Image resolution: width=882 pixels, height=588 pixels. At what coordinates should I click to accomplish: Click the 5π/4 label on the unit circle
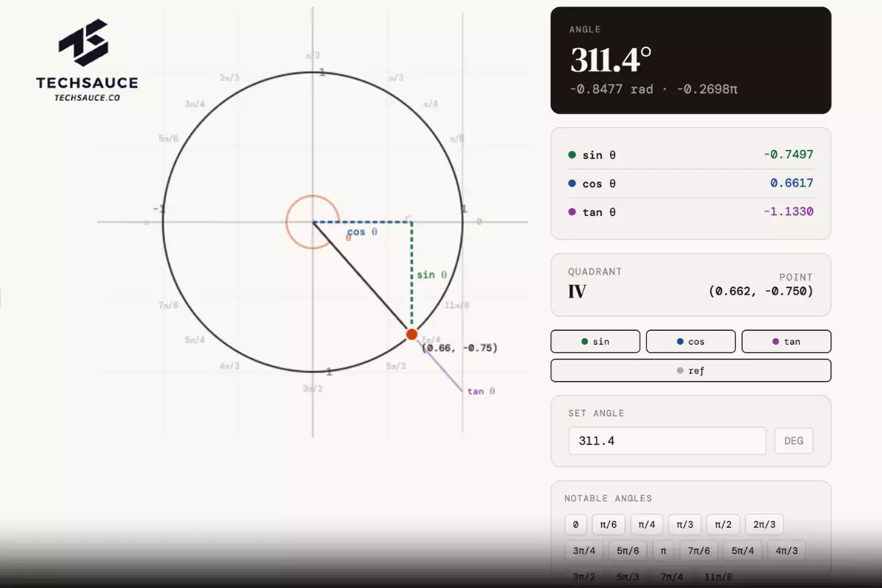click(x=195, y=340)
